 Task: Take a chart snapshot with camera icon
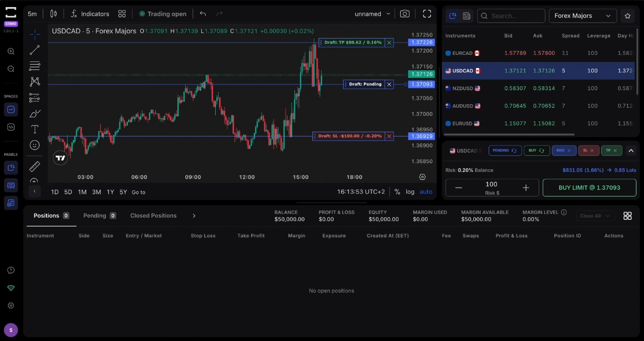pyautogui.click(x=404, y=14)
